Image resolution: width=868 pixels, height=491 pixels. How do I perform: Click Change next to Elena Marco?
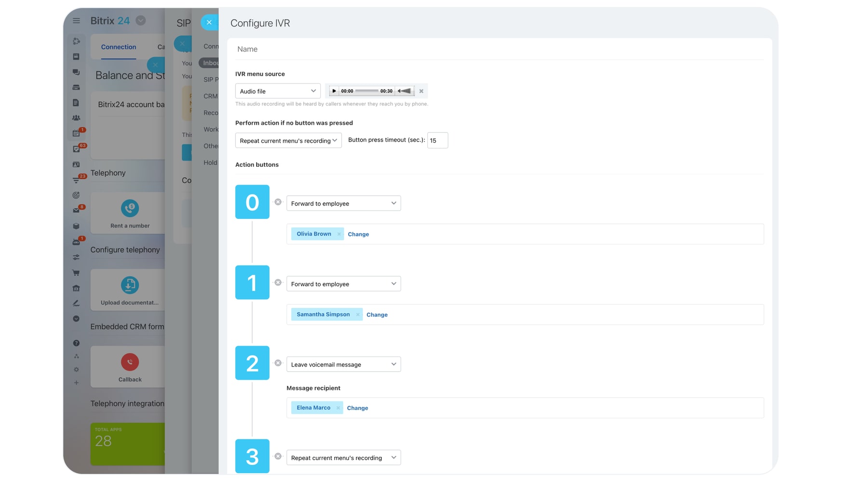coord(357,408)
